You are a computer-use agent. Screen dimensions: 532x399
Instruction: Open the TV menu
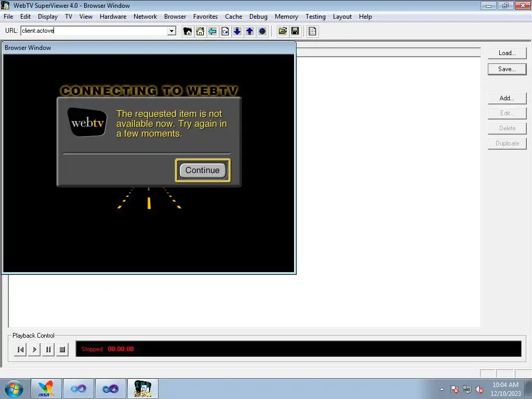[x=69, y=17]
